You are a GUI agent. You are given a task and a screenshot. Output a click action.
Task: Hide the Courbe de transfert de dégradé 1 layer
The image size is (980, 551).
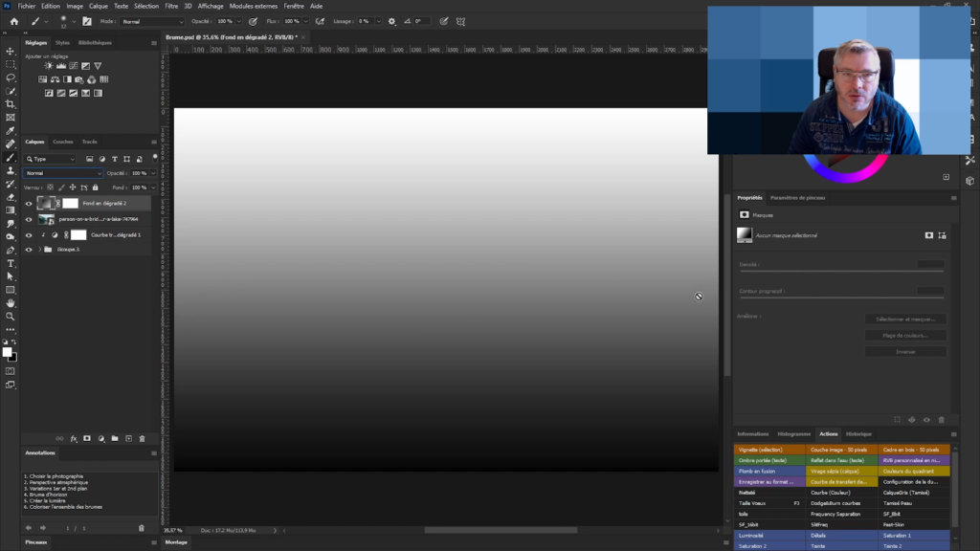pyautogui.click(x=29, y=235)
